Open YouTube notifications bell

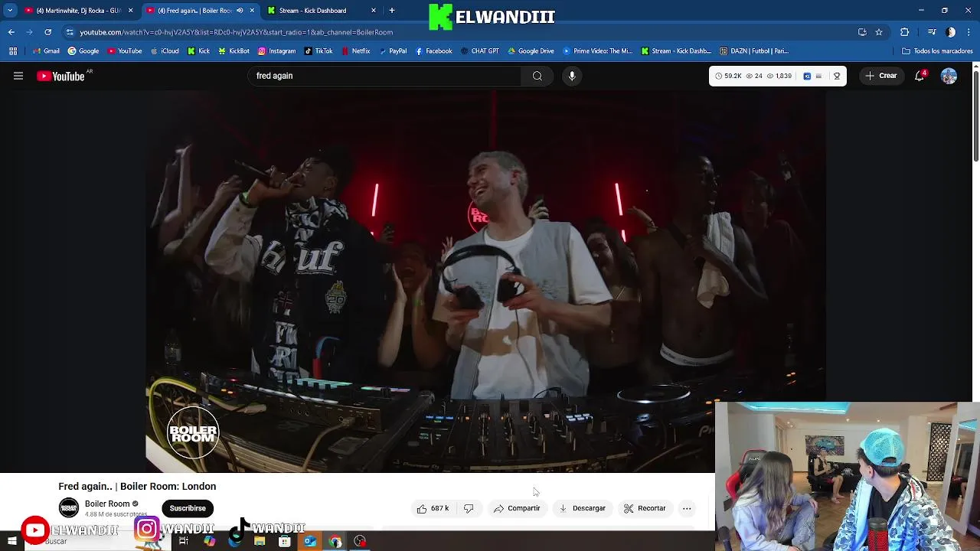920,76
